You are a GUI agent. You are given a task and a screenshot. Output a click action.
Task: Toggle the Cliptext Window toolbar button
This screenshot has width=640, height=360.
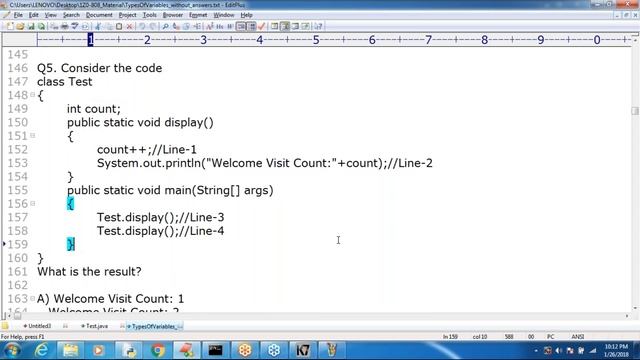(x=284, y=27)
